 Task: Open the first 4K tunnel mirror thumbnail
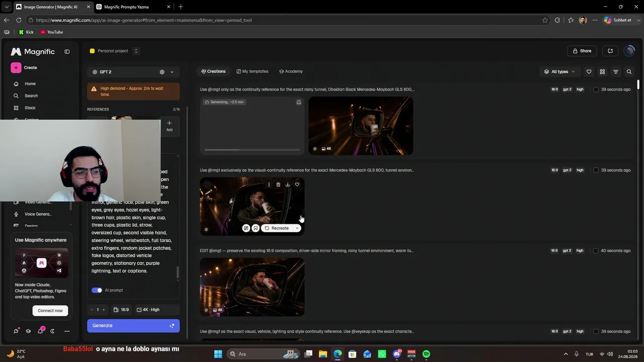coord(361,126)
